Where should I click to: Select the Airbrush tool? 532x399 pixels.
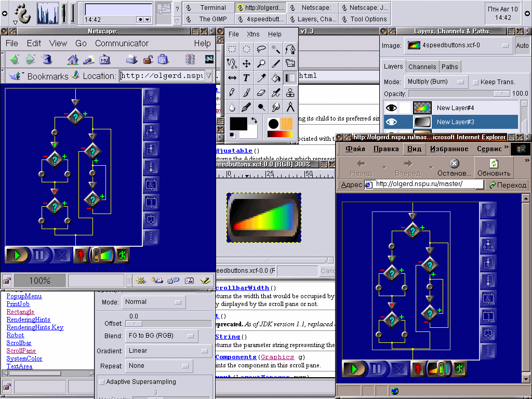[x=276, y=92]
